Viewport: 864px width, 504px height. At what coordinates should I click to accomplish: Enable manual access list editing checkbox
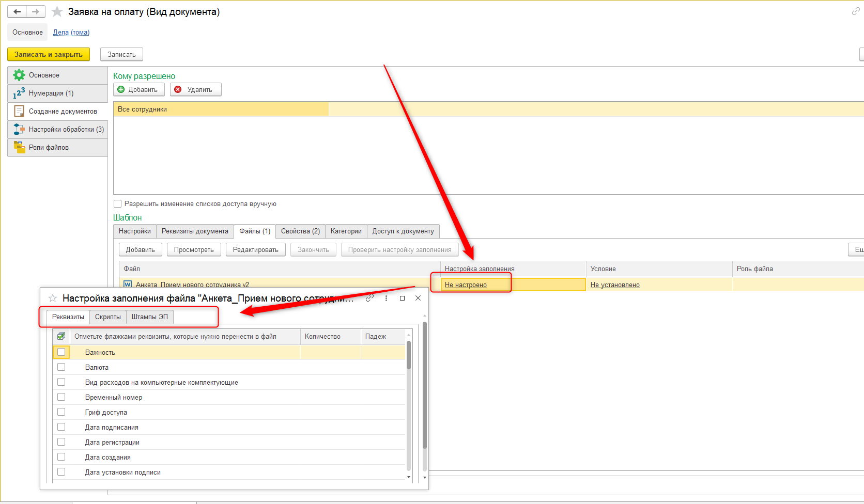coord(118,204)
